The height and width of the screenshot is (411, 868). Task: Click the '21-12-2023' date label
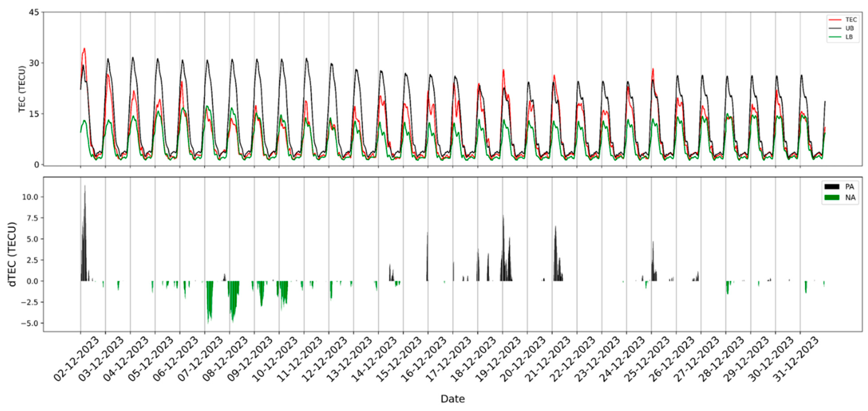click(x=548, y=360)
